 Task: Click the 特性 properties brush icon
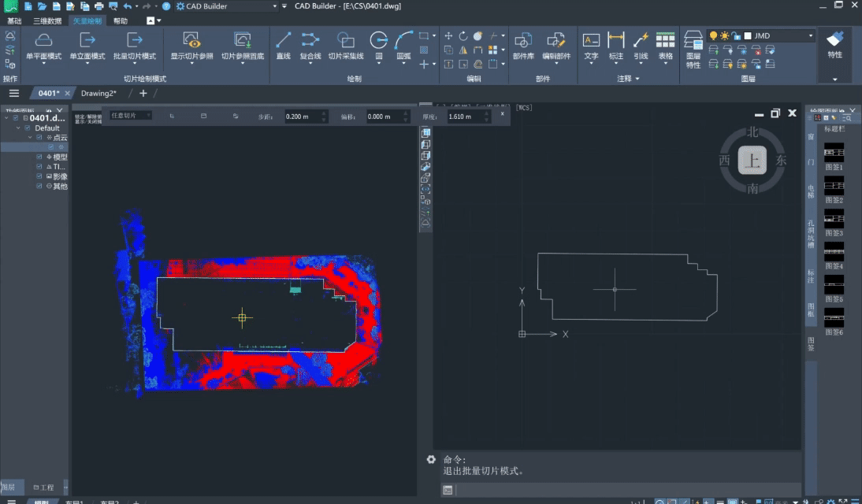834,39
